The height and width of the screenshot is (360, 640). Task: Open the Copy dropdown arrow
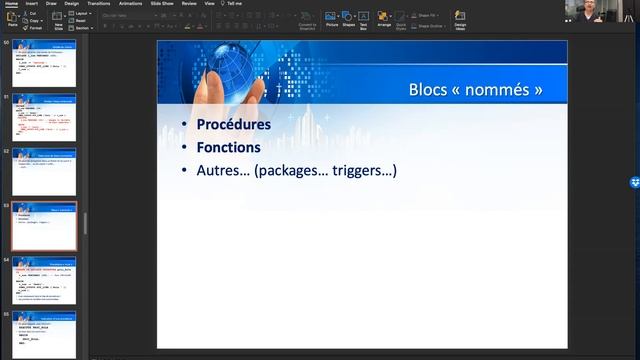(x=41, y=21)
